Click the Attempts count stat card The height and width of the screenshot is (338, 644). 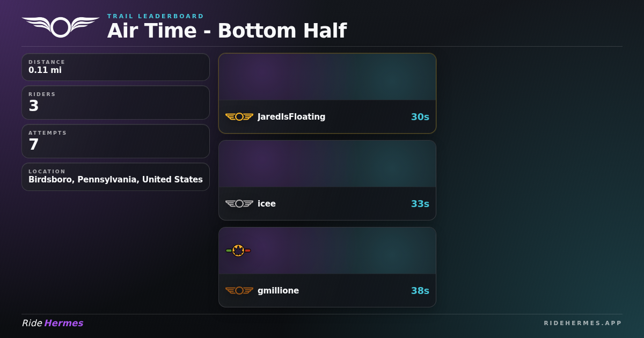click(x=115, y=141)
